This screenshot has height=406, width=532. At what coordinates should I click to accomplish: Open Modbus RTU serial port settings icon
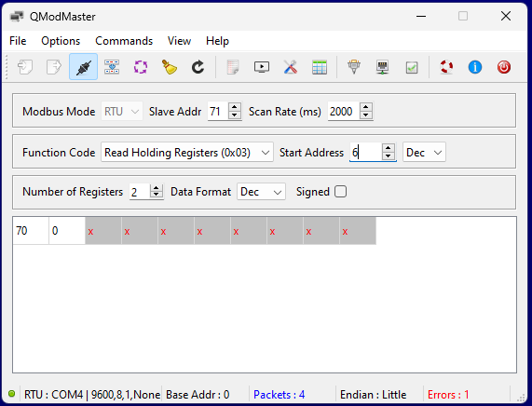[354, 67]
